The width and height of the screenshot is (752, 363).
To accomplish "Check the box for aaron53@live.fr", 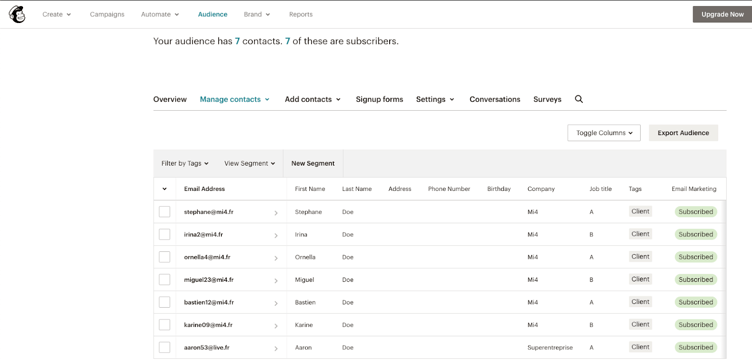I will [164, 347].
